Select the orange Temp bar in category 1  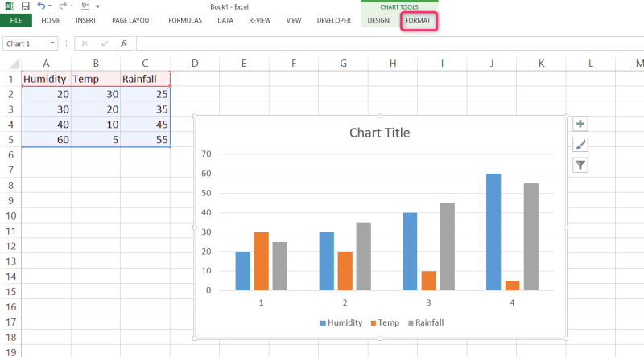tap(261, 261)
